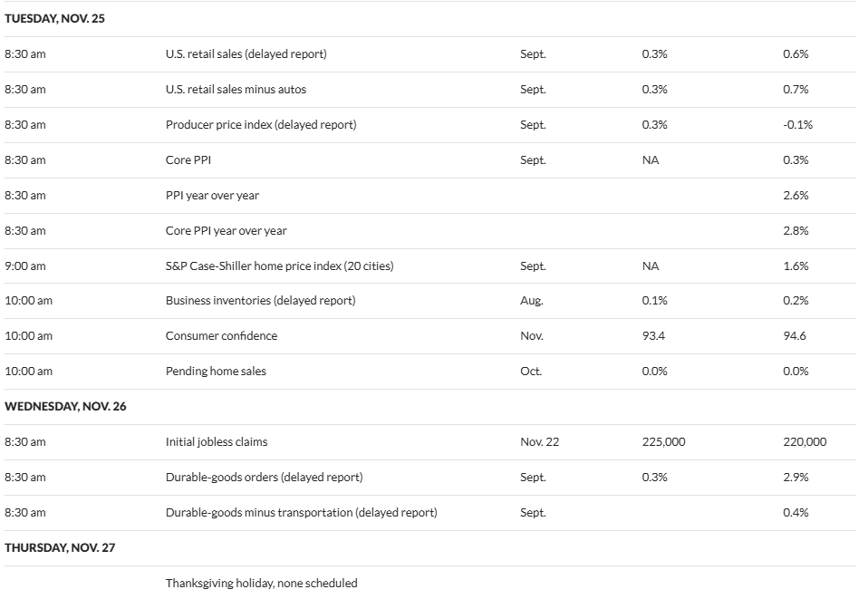Click the Wednesday, Nov. 26 header
Screen dimensions: 868x599
click(65, 407)
